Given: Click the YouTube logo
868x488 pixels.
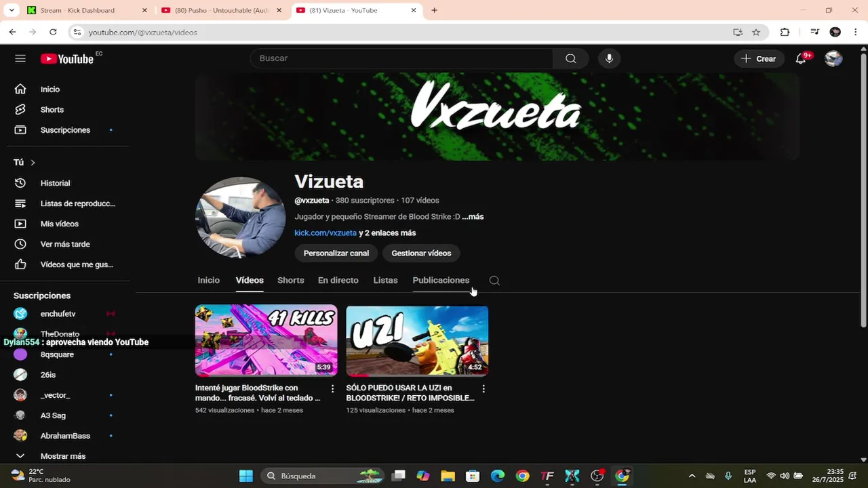Looking at the screenshot, I should 67,59.
